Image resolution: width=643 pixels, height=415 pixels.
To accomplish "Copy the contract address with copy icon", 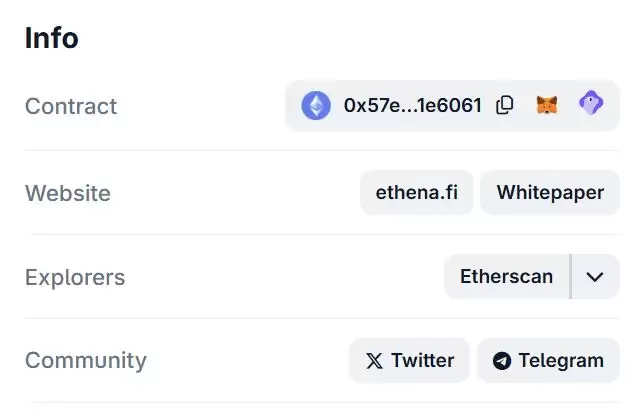I will 505,105.
